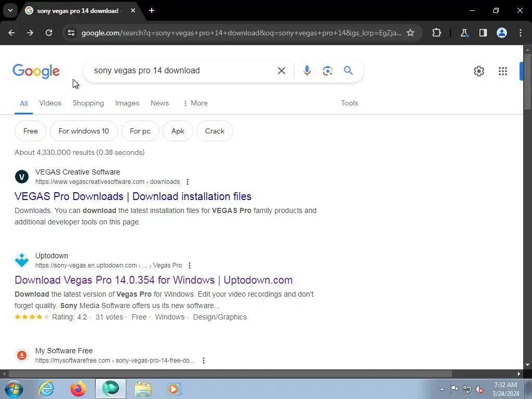Image resolution: width=532 pixels, height=399 pixels.
Task: Switch to Images results tab
Action: click(x=127, y=103)
